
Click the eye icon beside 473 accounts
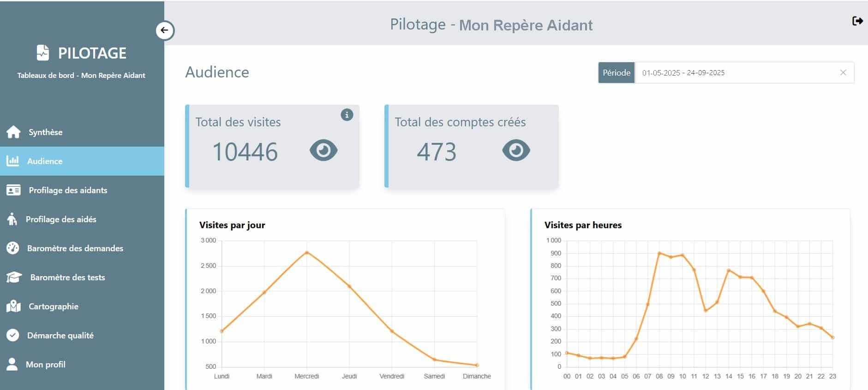(515, 151)
